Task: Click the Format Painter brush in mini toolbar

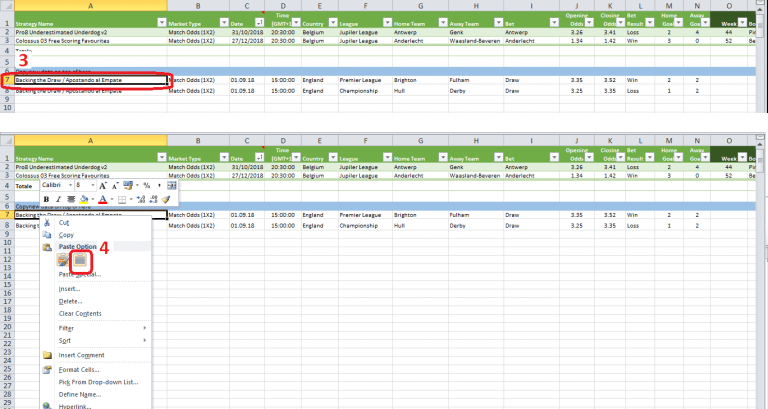Action: tap(167, 199)
